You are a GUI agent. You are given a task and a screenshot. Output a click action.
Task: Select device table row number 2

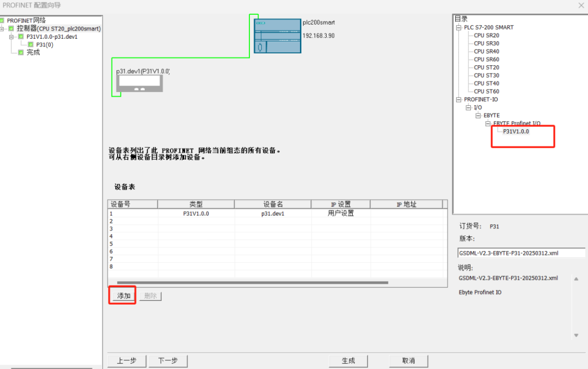click(x=111, y=221)
